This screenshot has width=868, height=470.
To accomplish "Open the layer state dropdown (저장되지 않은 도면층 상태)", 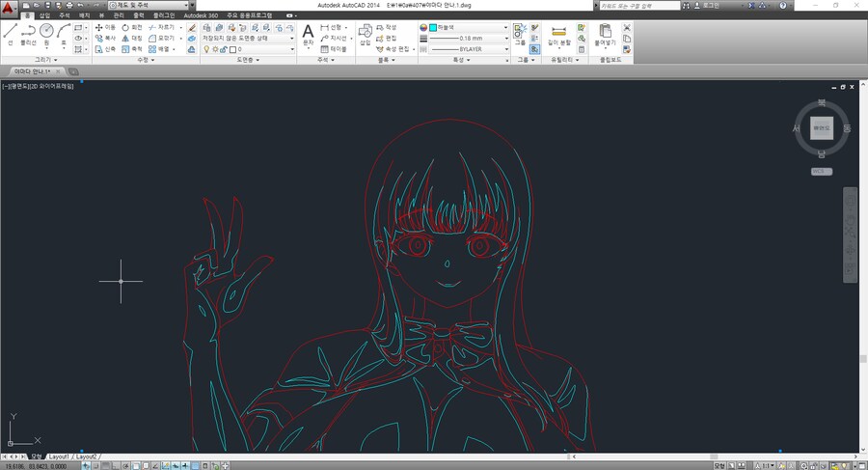I will click(248, 39).
